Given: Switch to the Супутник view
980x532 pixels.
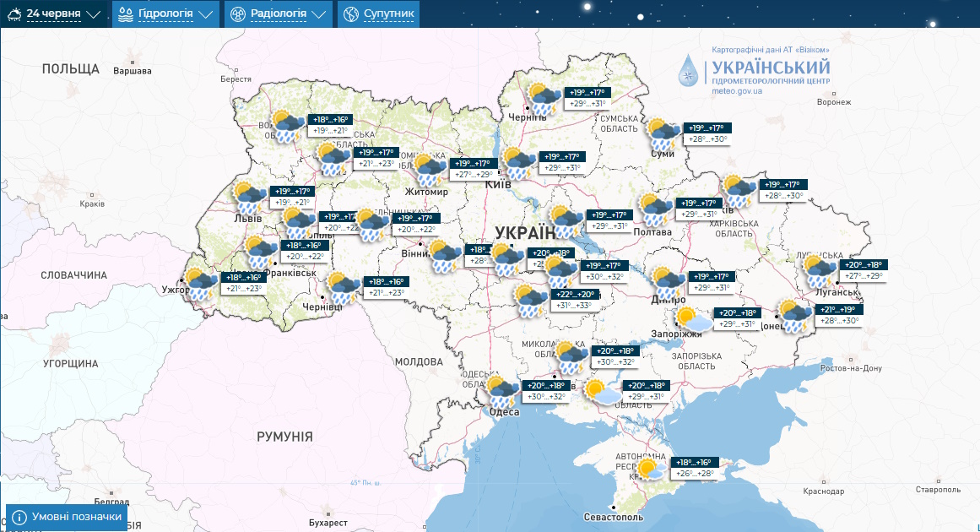Looking at the screenshot, I should tap(378, 14).
